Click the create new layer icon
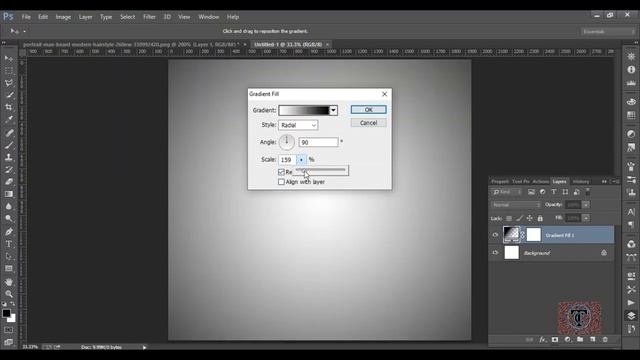Screen dimensions: 640x360 pos(593,340)
